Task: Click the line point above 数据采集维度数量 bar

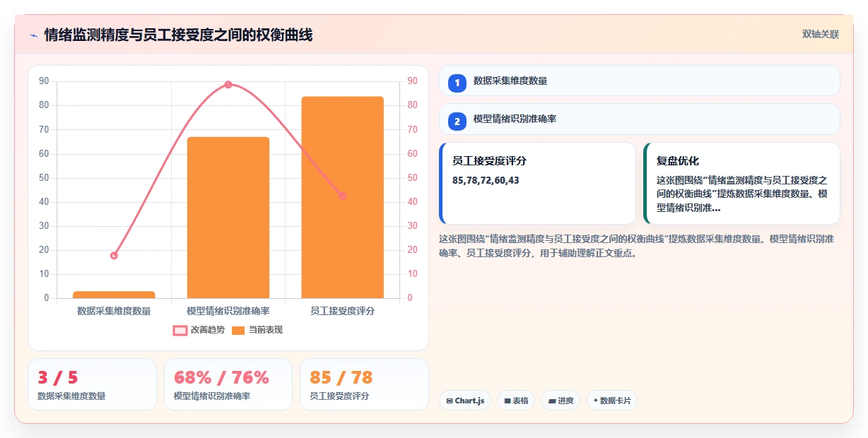Action: click(114, 255)
